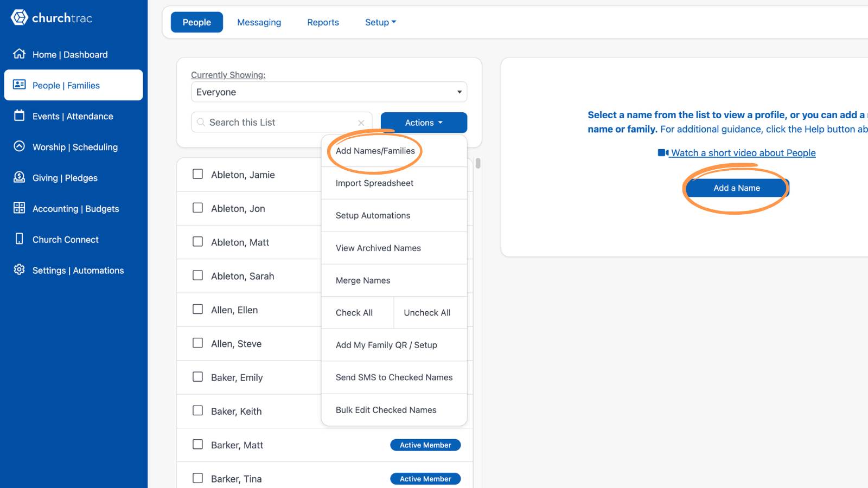The height and width of the screenshot is (488, 868).
Task: Check the Barker, Tina checkbox
Action: 198,478
